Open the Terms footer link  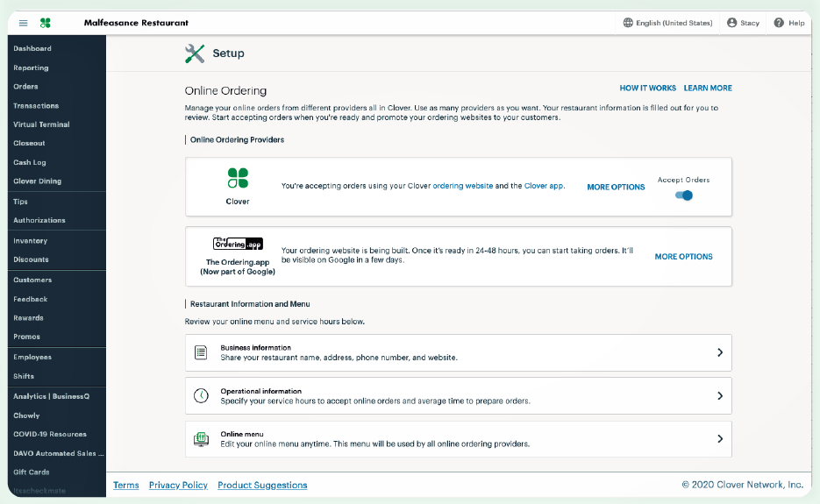pyautogui.click(x=126, y=486)
